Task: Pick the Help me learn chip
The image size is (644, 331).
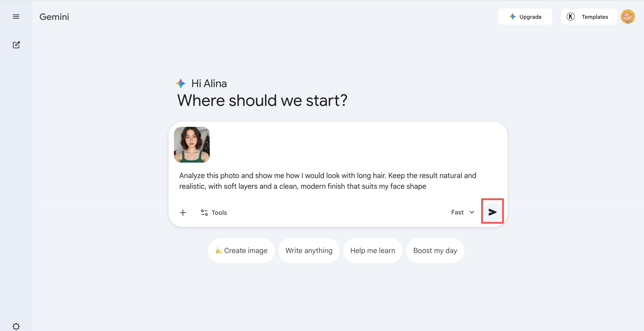Action: [373, 251]
